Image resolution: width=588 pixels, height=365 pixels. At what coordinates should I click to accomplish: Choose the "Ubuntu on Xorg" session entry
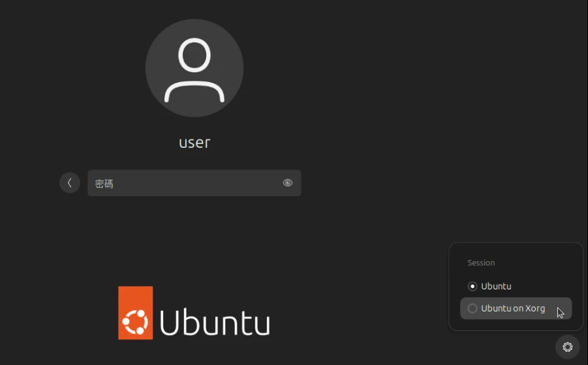coord(513,308)
